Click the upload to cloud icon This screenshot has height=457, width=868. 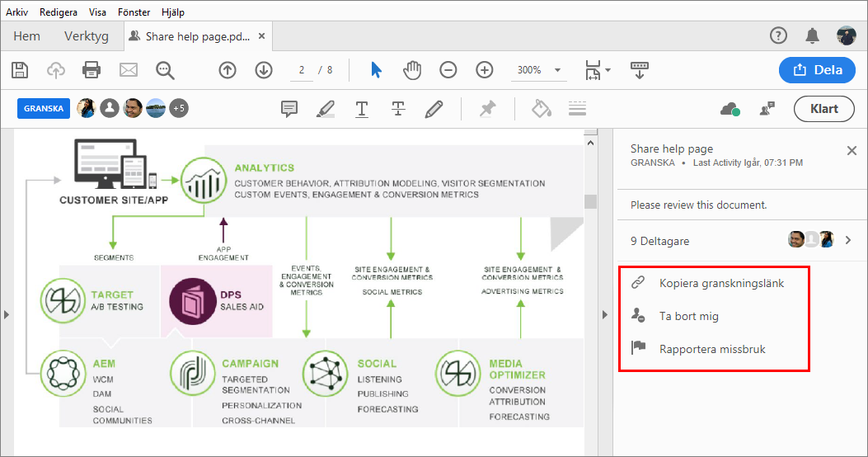click(56, 70)
